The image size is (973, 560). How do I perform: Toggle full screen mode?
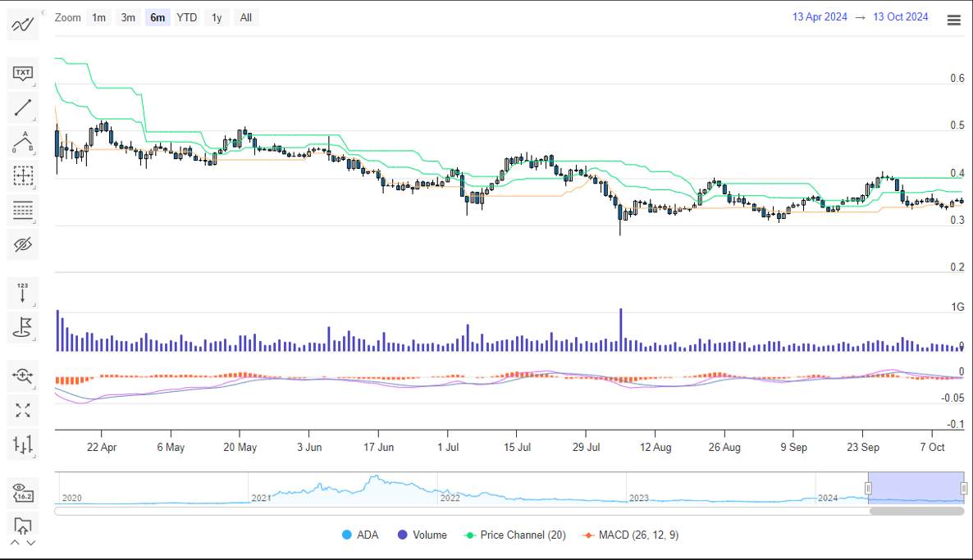coord(22,411)
